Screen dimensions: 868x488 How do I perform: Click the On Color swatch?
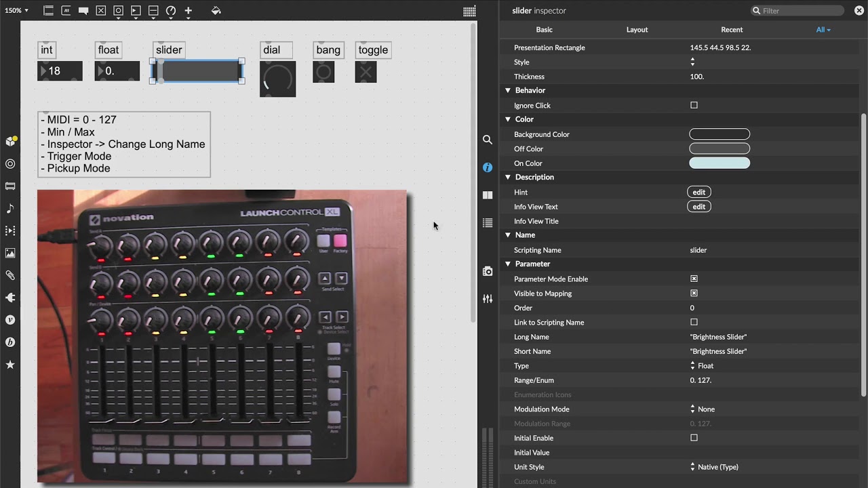(x=719, y=163)
